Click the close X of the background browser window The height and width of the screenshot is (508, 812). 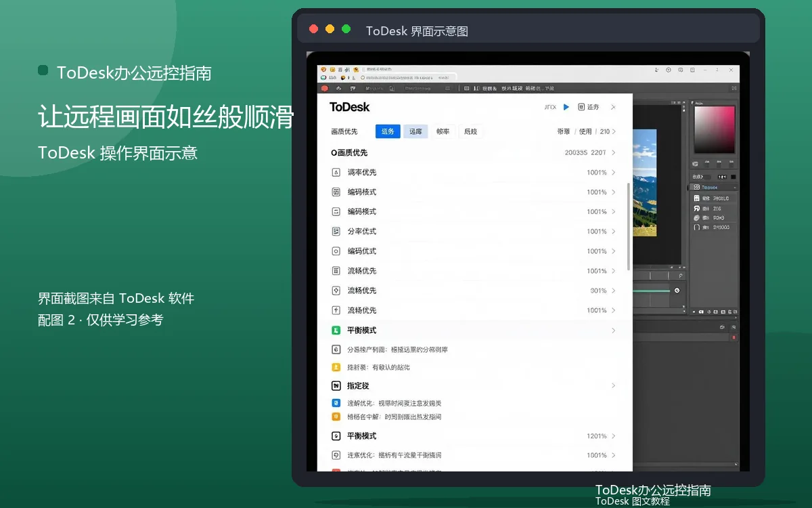[731, 69]
